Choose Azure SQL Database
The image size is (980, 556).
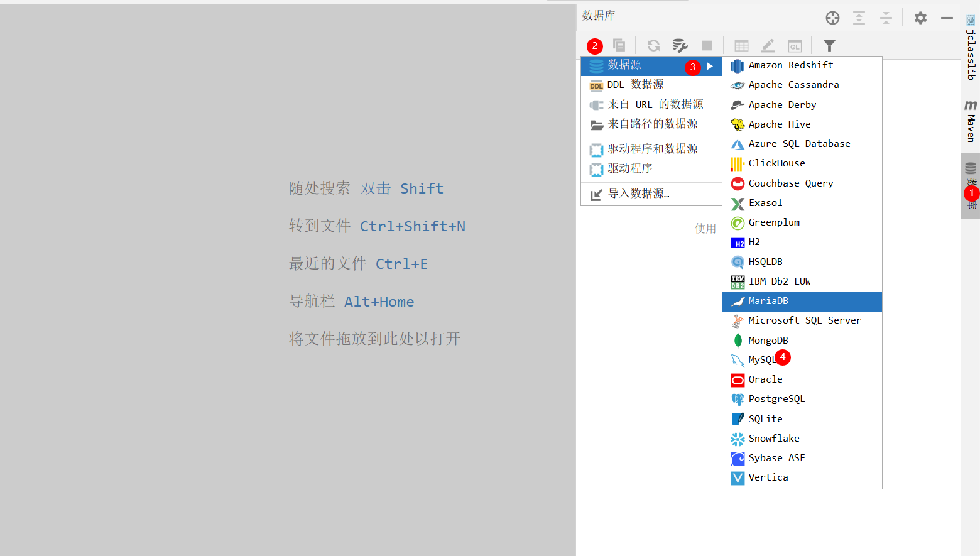802,144
